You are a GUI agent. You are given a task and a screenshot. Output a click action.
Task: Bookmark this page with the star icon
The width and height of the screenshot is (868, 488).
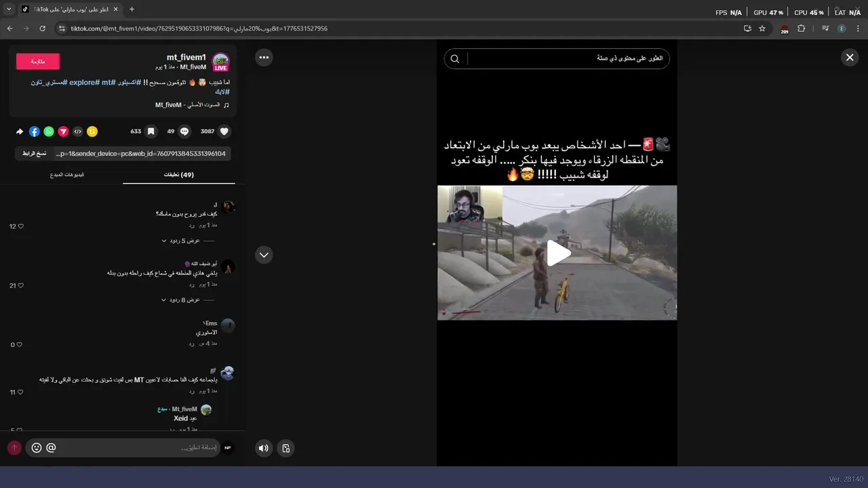click(762, 28)
